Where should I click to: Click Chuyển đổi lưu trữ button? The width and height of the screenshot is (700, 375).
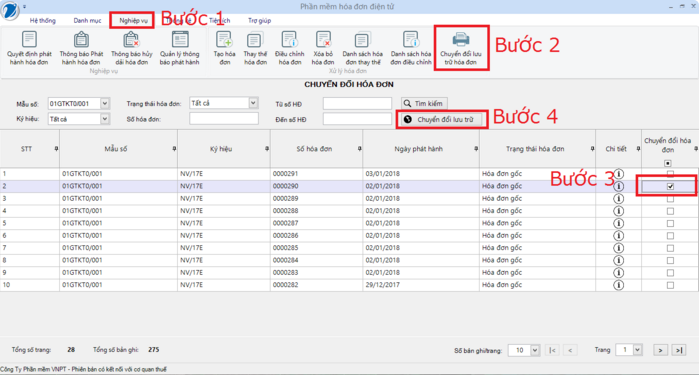(441, 120)
